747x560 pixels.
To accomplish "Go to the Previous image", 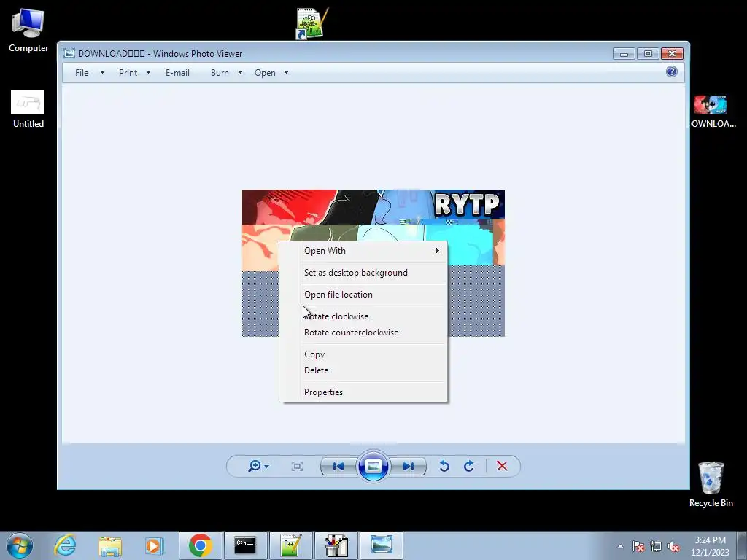I will pos(338,466).
